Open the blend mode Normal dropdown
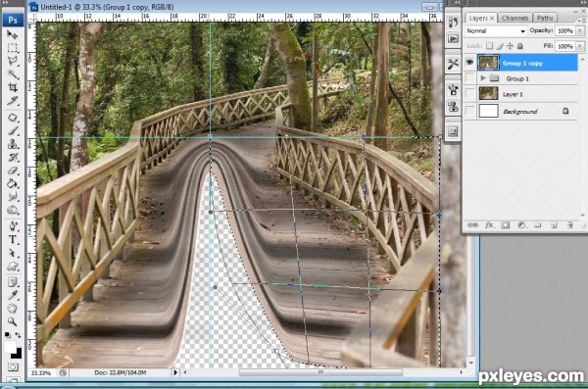Image resolution: width=588 pixels, height=389 pixels. pos(495,31)
